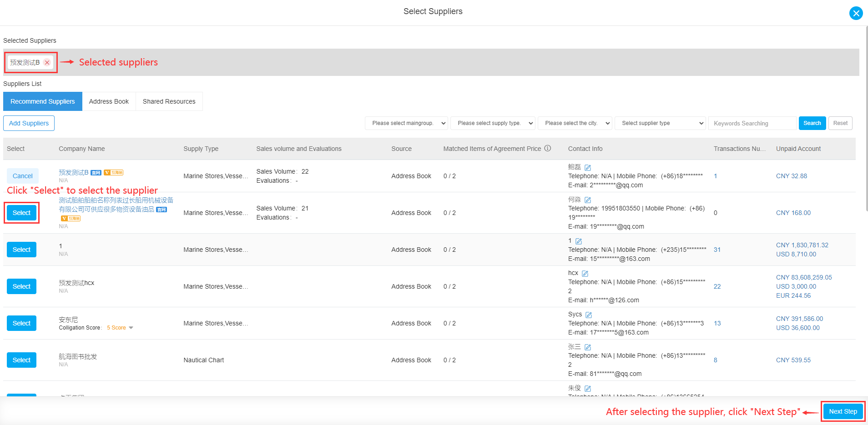The image size is (868, 425).
Task: Open unpaid account USD 3,000.00
Action: tap(796, 286)
